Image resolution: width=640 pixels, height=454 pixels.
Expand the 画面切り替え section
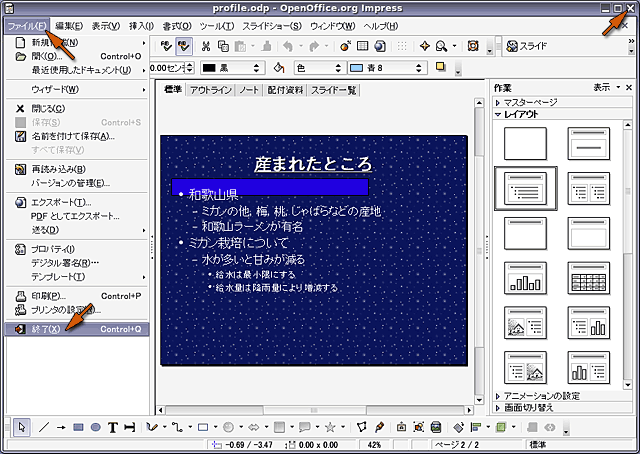click(533, 407)
